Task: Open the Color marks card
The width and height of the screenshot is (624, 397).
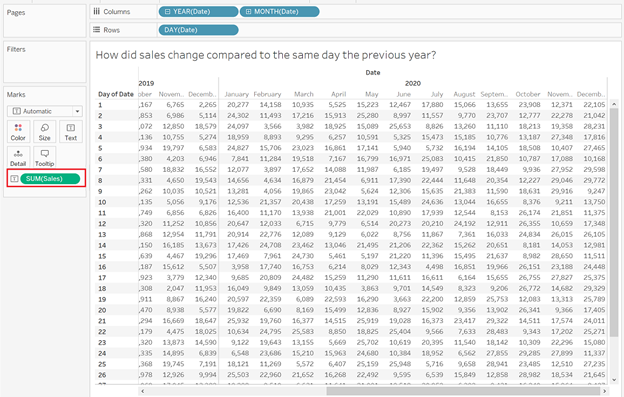Action: [18, 132]
